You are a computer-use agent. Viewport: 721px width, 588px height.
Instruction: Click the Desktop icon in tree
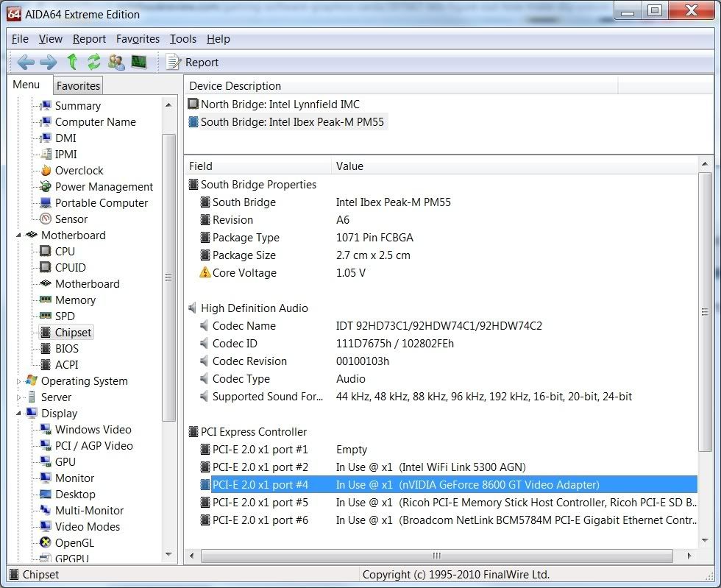(46, 494)
